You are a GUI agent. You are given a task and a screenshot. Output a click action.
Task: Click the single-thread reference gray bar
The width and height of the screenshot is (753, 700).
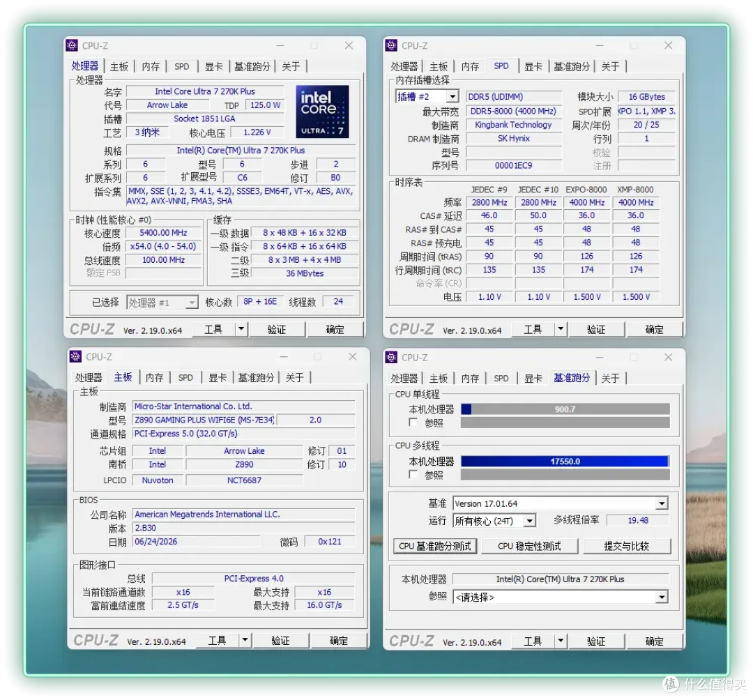(x=565, y=423)
